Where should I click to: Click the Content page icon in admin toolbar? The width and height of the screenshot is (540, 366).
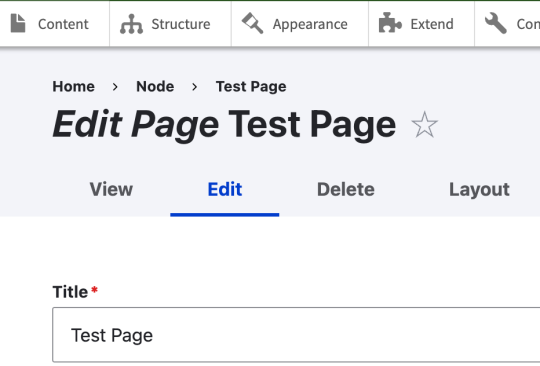(18, 23)
